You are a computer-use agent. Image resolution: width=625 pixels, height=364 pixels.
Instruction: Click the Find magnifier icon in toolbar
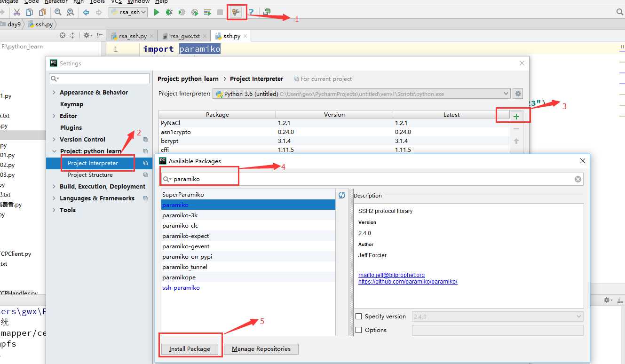click(x=58, y=12)
